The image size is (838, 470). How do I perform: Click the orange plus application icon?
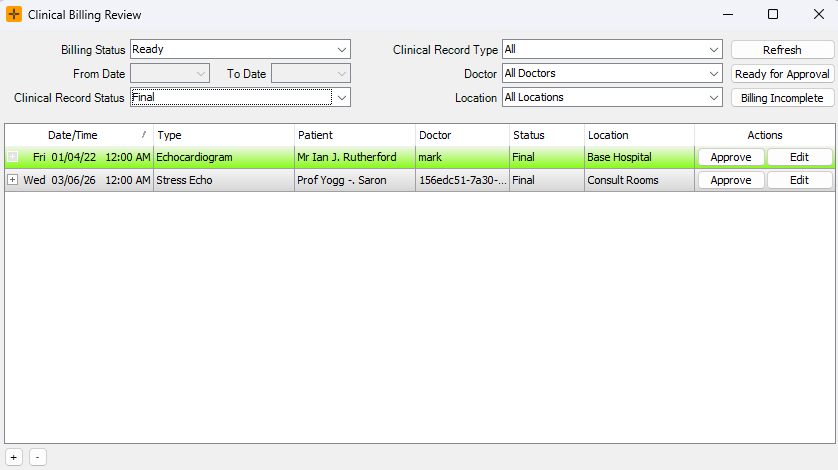click(14, 14)
